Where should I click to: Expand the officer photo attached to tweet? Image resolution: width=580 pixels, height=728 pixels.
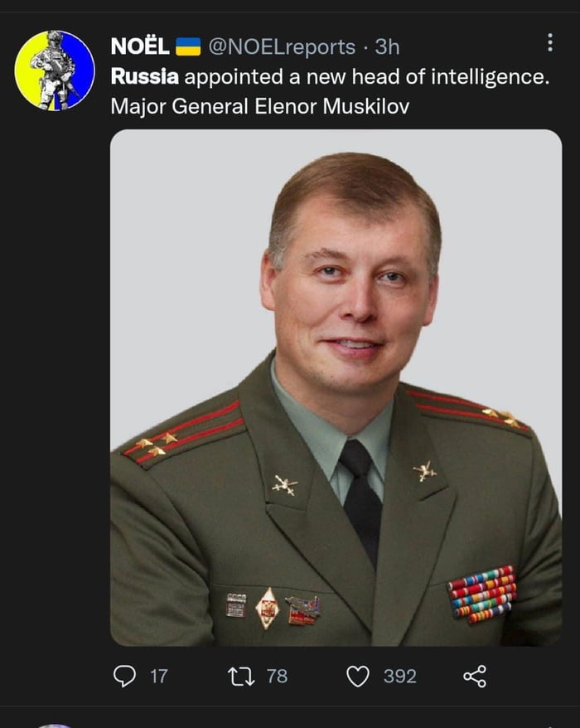(x=336, y=388)
